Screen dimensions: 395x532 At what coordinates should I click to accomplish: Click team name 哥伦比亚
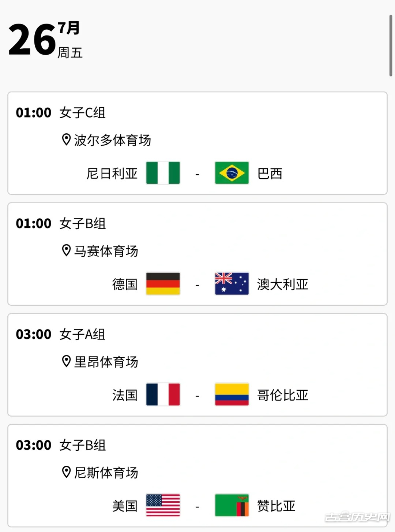(283, 395)
